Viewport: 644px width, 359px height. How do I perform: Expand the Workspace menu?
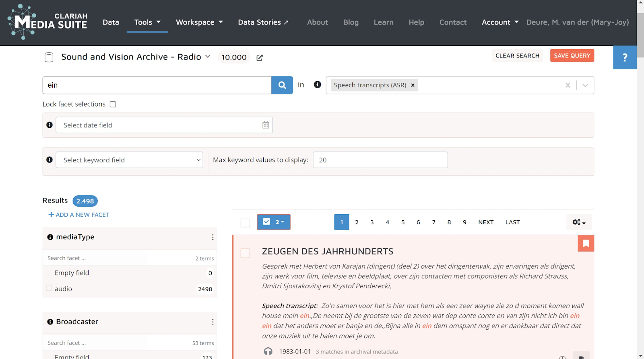tap(199, 22)
